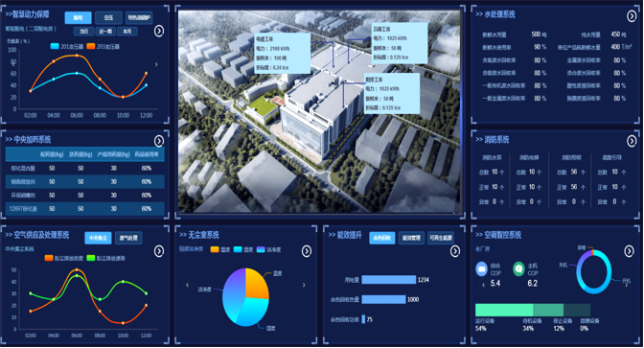Screen dimensions: 644x348
Task: Select the 本月 time range button
Action: (127, 32)
